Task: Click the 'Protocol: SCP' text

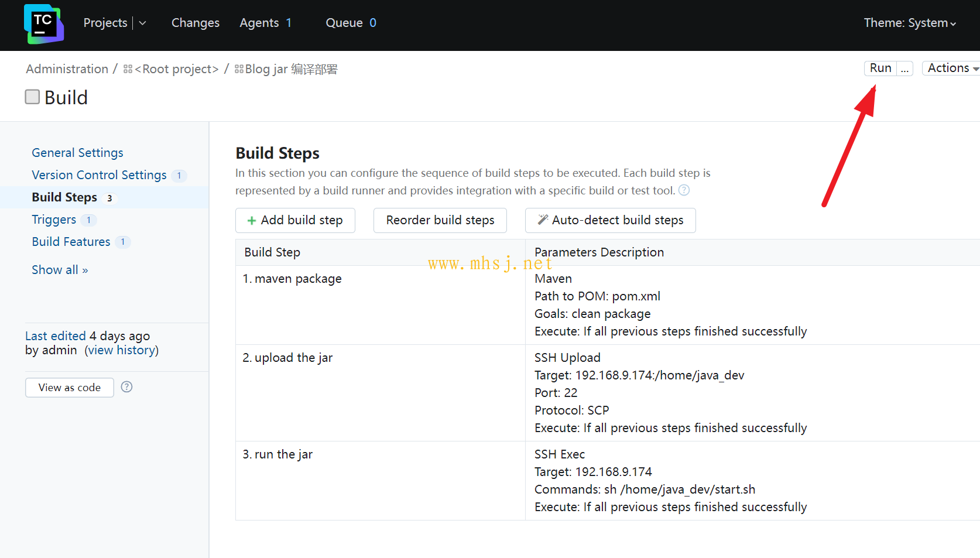Action: (571, 410)
